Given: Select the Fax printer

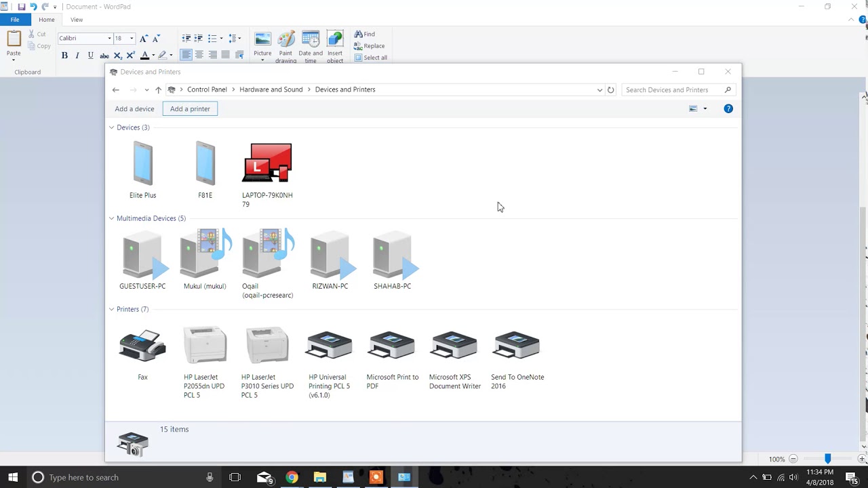Looking at the screenshot, I should (x=142, y=354).
